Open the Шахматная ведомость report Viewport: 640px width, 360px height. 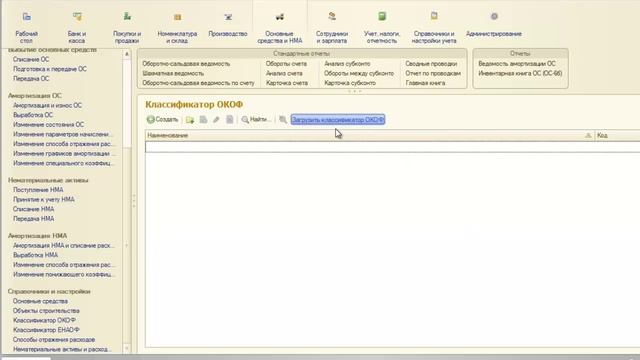pos(173,73)
